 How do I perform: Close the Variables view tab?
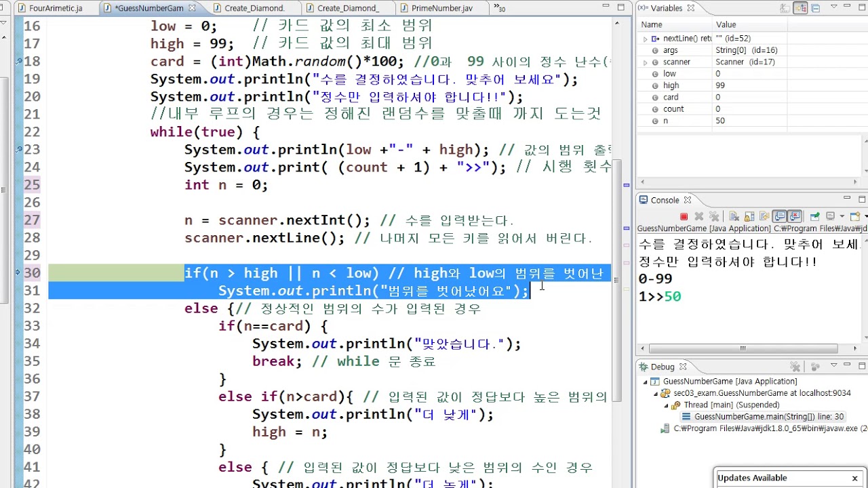pyautogui.click(x=691, y=8)
